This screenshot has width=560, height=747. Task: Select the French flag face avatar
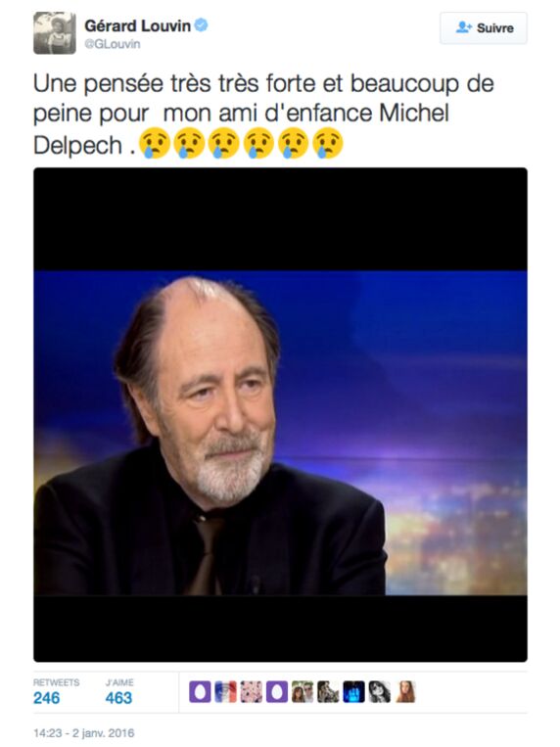[x=225, y=692]
